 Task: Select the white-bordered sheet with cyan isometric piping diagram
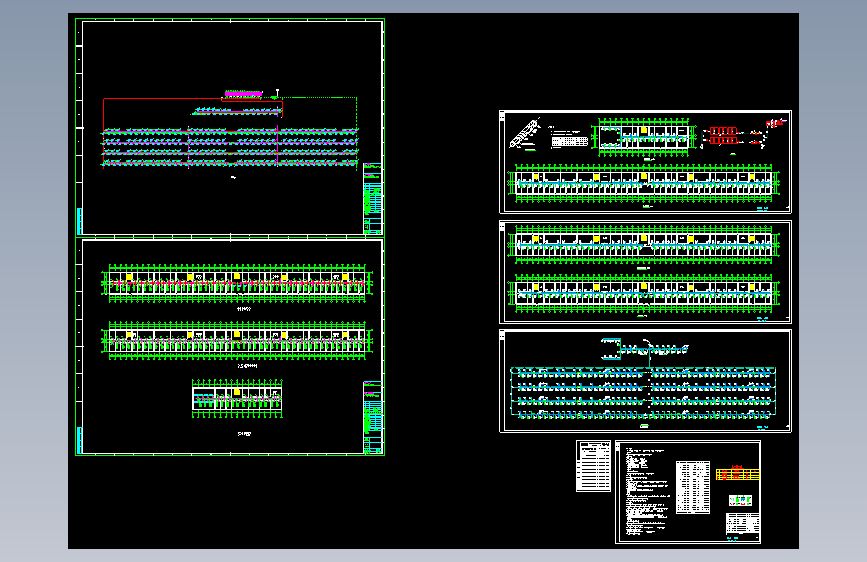[x=645, y=381]
